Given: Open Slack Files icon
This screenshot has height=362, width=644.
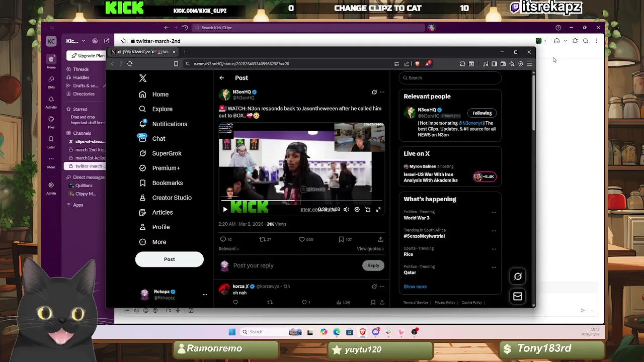Looking at the screenshot, I should (51, 122).
